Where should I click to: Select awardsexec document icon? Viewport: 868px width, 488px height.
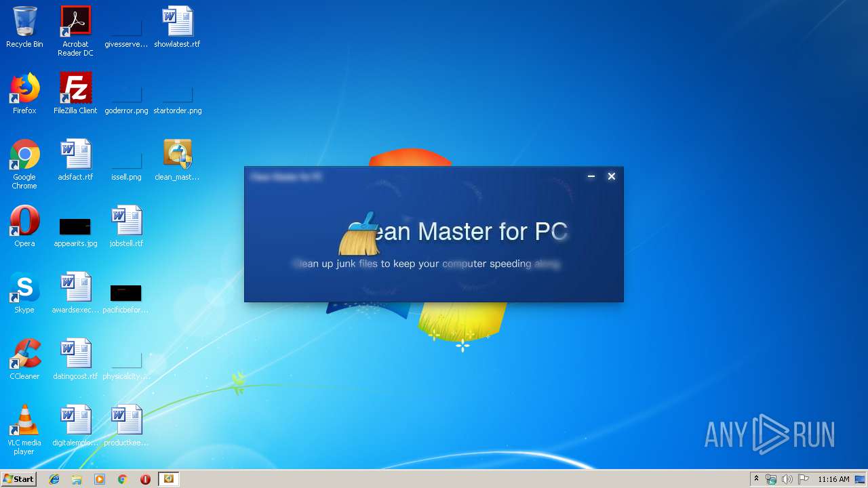pos(75,293)
